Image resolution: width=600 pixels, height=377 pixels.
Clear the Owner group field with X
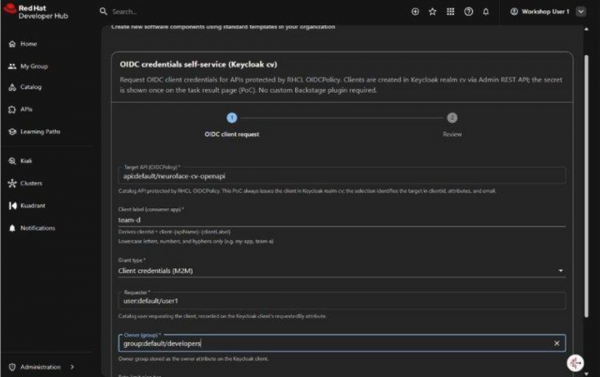point(556,343)
